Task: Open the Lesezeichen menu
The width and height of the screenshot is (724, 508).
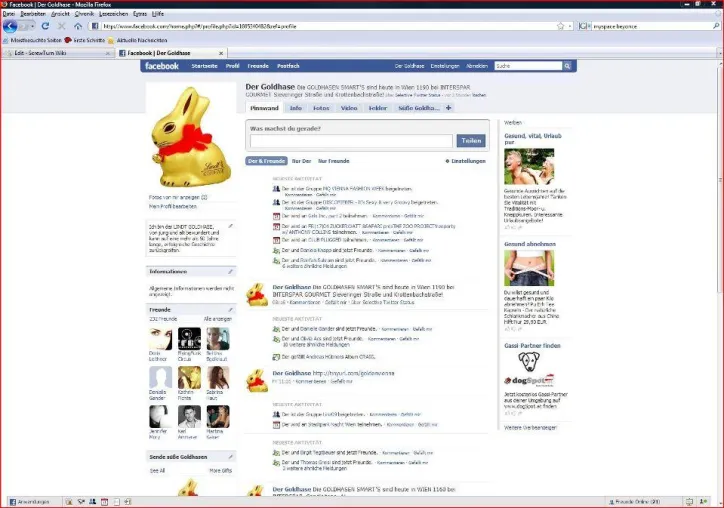Action: coord(114,14)
